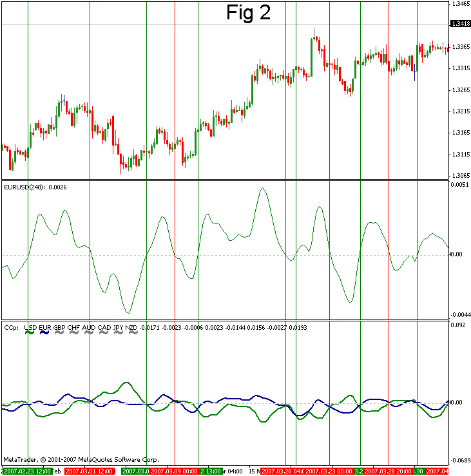The height and width of the screenshot is (476, 471).
Task: Click the -0.0144 value in CCp legend
Action: 235,328
